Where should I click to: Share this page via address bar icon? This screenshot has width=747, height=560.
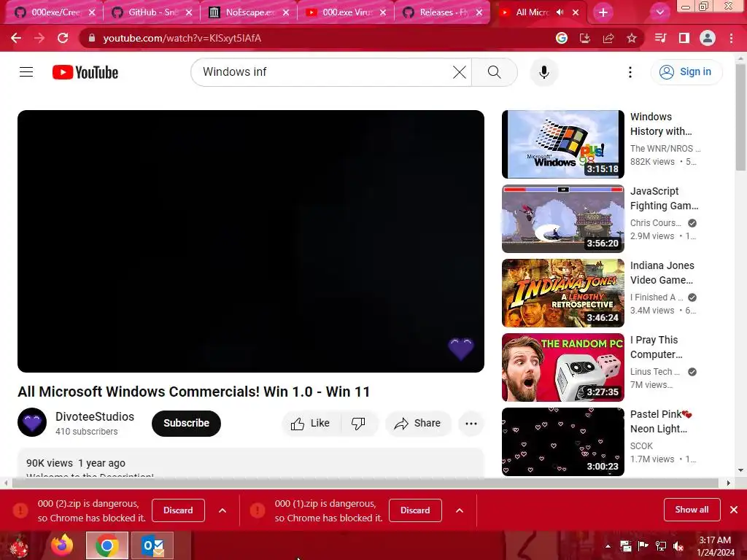[608, 38]
